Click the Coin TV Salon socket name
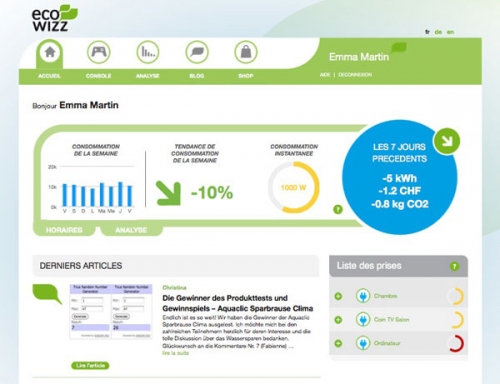 pos(391,320)
